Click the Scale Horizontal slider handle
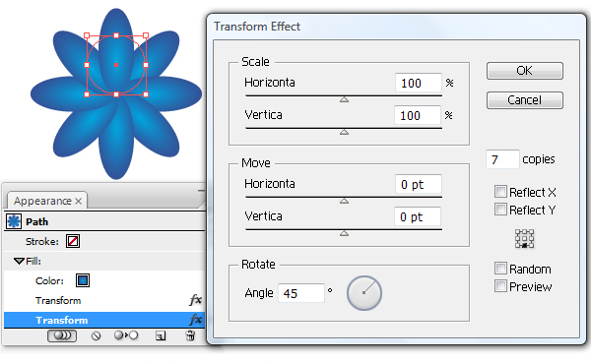Screen dimensions: 591x364 click(x=344, y=99)
